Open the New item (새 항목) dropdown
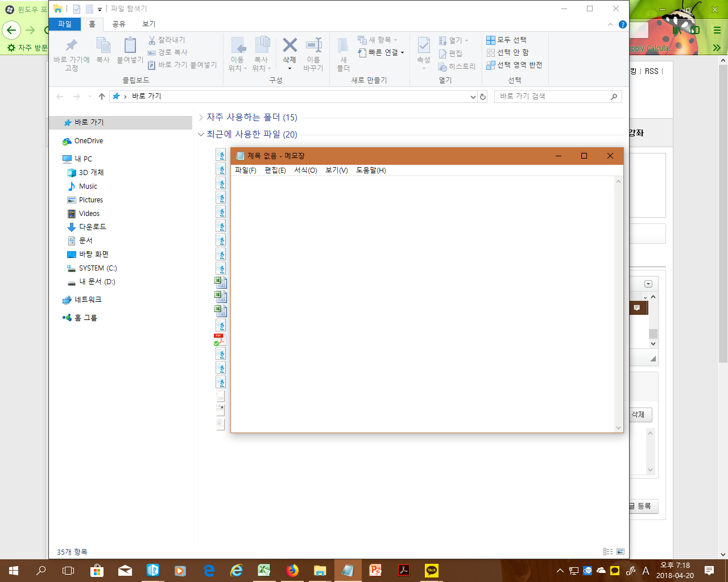 [x=395, y=40]
